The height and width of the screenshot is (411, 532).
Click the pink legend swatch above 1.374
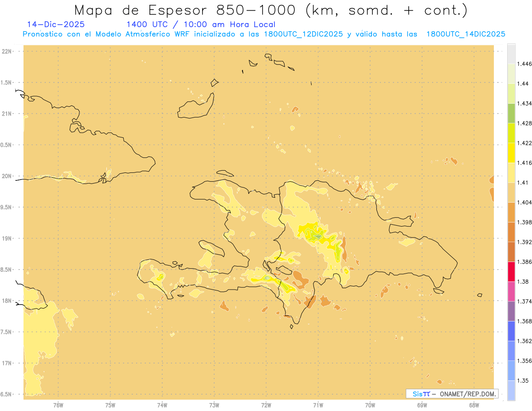pyautogui.click(x=511, y=291)
